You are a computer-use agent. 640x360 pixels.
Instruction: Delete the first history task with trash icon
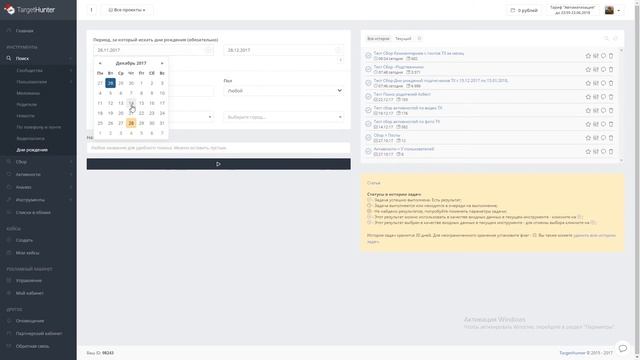(611, 56)
